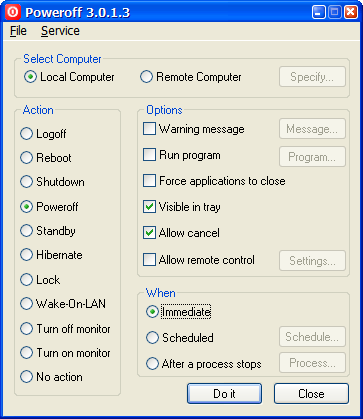363x419 pixels.
Task: Click the Close button at the bottom
Action: tap(311, 394)
